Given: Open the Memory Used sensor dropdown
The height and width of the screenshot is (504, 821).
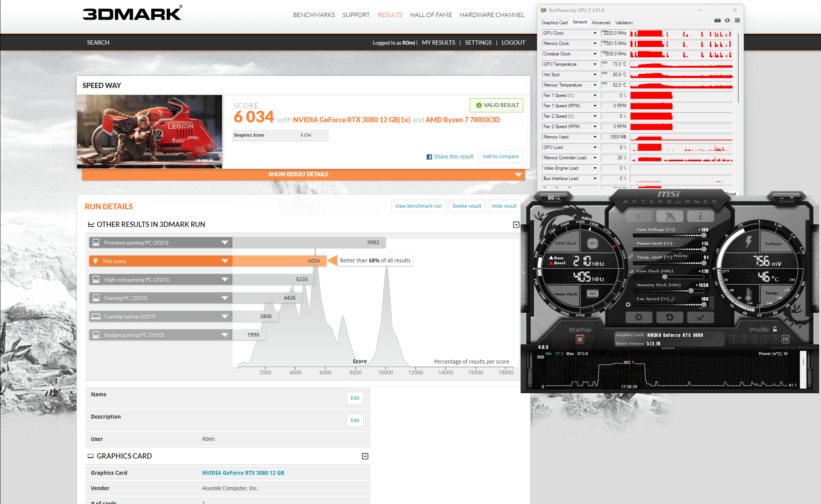Looking at the screenshot, I should pos(595,137).
